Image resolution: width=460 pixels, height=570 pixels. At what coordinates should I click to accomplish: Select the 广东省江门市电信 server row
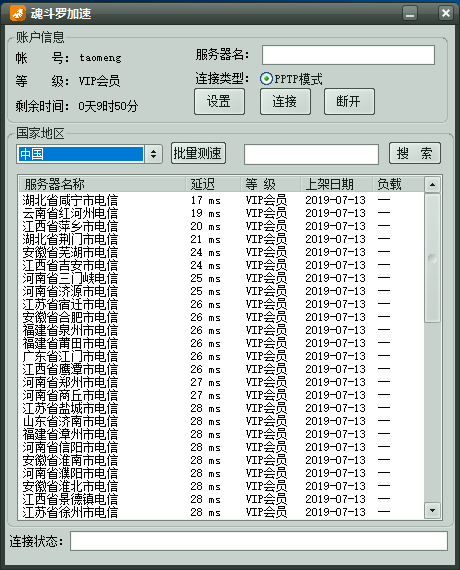pyautogui.click(x=221, y=356)
